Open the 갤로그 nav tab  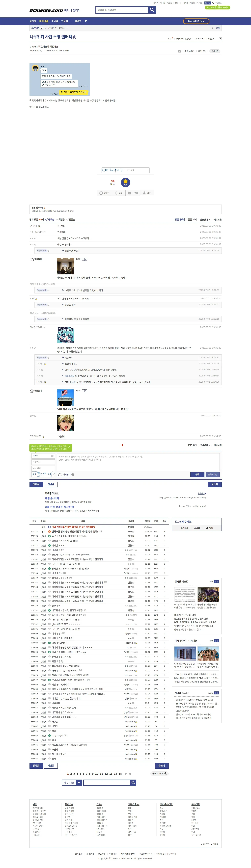coord(78,21)
